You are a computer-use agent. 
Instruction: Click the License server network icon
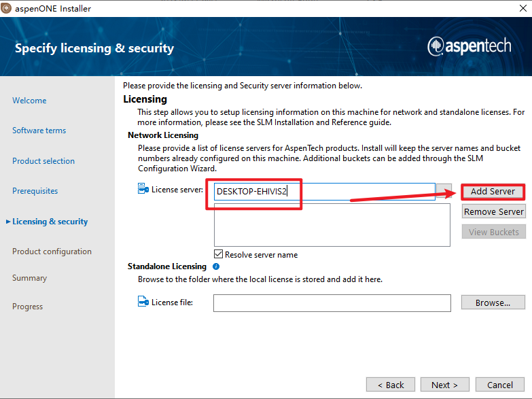[143, 190]
